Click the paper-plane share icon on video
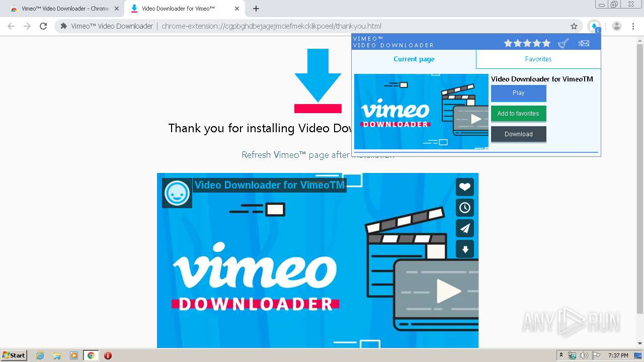644x362 pixels. click(465, 228)
